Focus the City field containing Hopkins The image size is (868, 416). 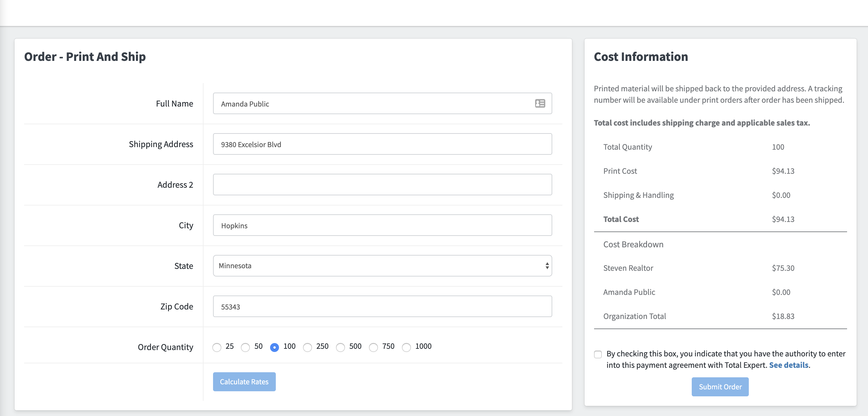[382, 225]
